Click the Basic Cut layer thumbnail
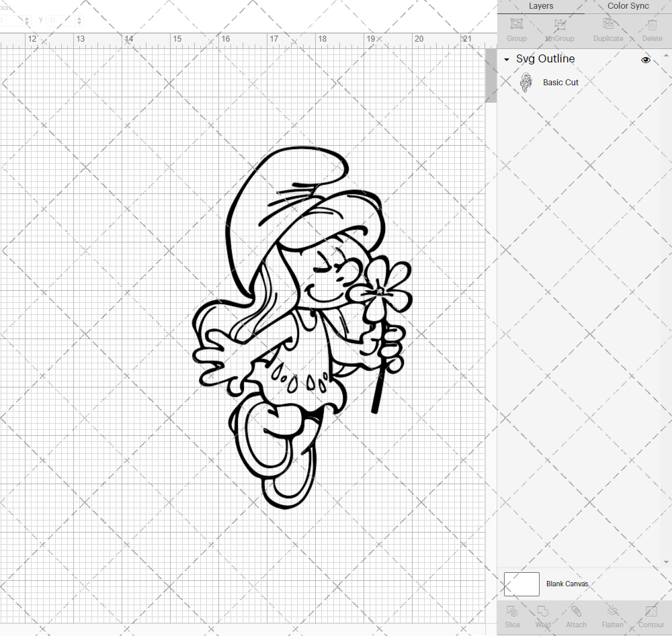The width and height of the screenshot is (672, 636). coord(527,82)
